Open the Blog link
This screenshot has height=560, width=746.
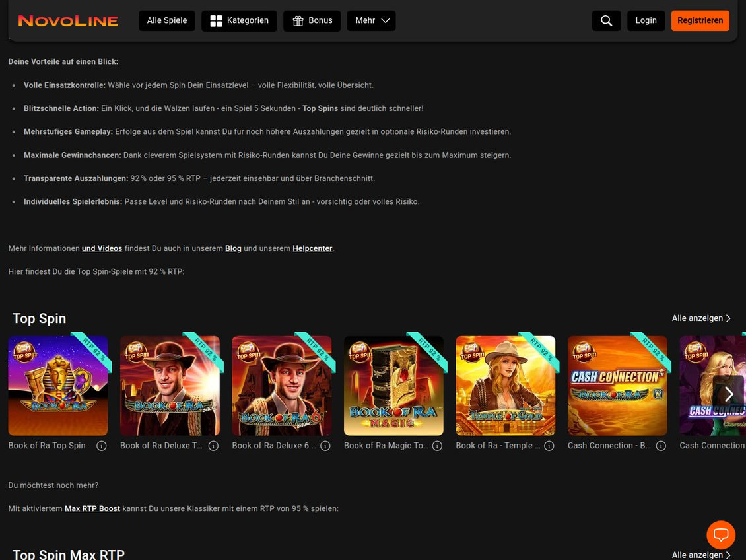(233, 248)
